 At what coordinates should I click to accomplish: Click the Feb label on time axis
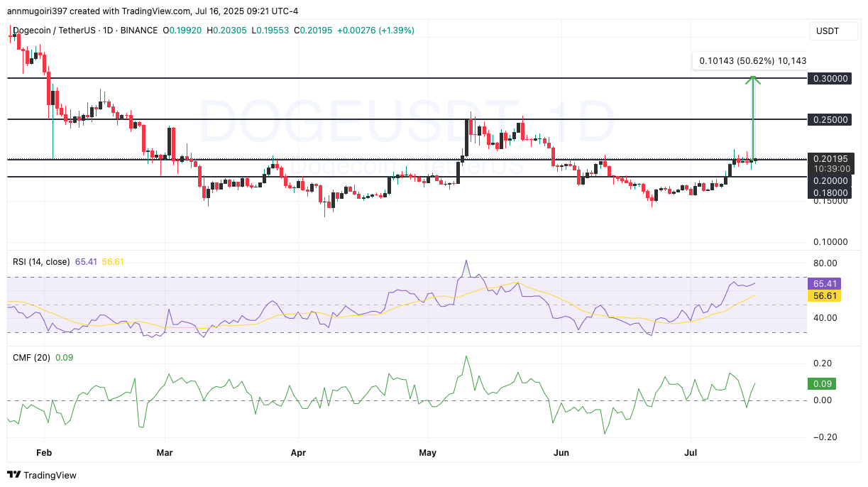pyautogui.click(x=44, y=452)
